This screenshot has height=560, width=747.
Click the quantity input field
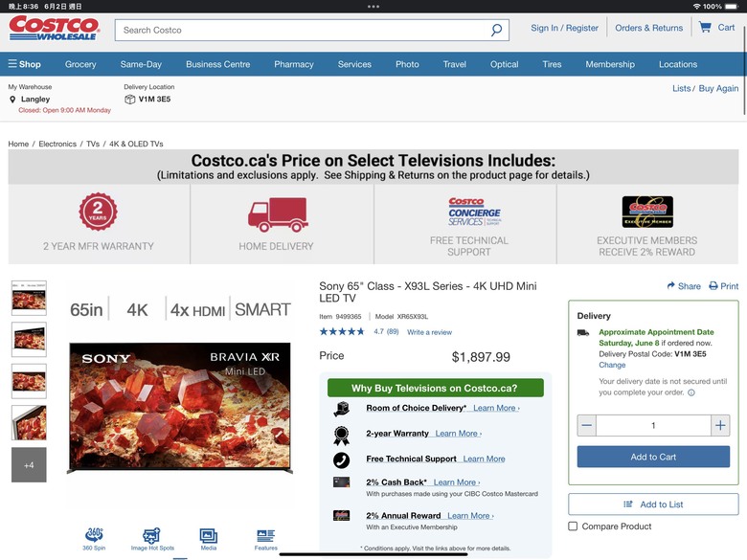653,425
